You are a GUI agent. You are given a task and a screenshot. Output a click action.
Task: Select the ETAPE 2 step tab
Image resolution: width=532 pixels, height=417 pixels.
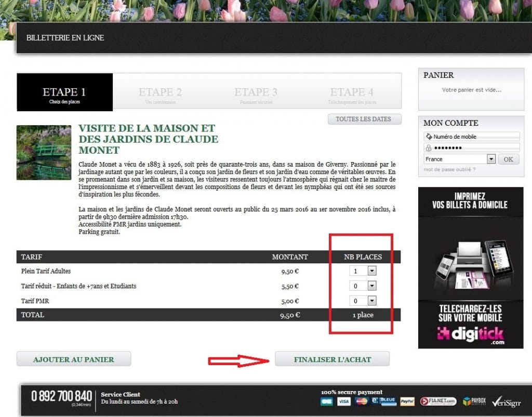tap(160, 92)
